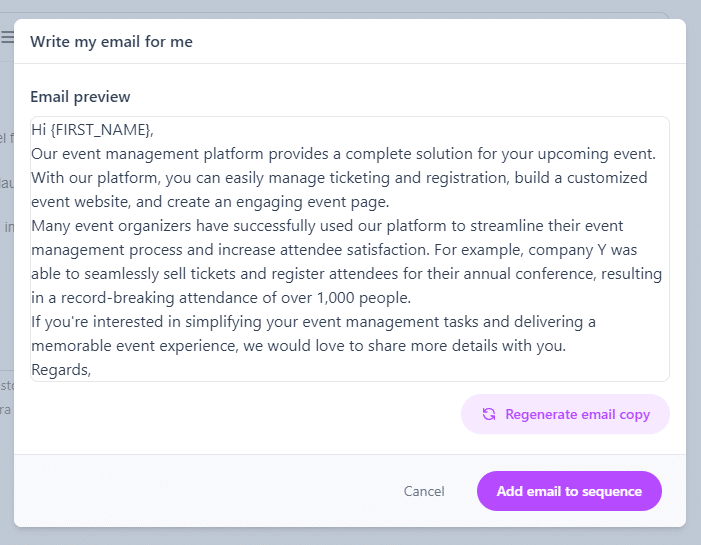This screenshot has width=701, height=545.
Task: Click the 'Email preview' label
Action: 80,97
